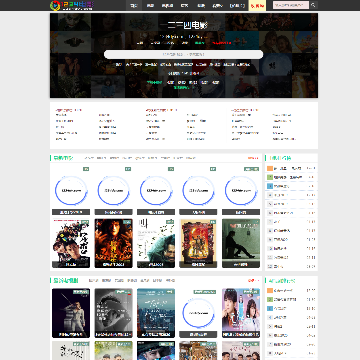Image resolution: width=360 pixels, height=360 pixels.
Task: Click the orange rank-one badge in movie ranking
Action: point(270,168)
